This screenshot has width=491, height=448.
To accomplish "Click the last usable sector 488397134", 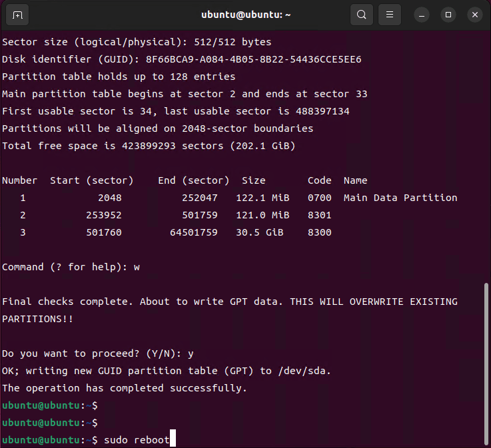I will point(322,111).
